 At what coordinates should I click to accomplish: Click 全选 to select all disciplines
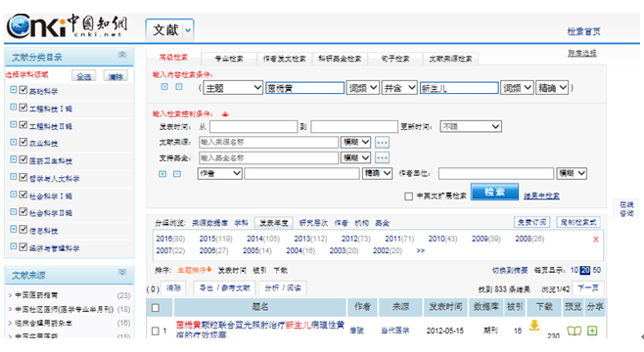point(84,76)
